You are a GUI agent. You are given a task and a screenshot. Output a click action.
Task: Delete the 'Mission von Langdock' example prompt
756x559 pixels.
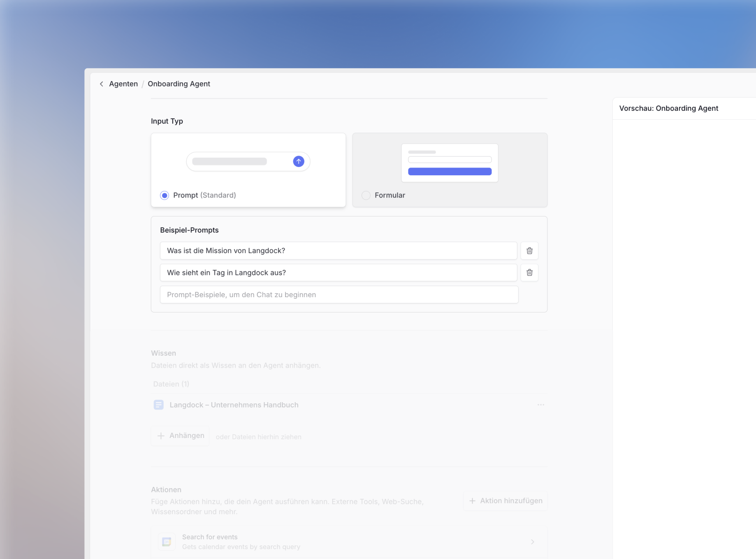pyautogui.click(x=529, y=251)
